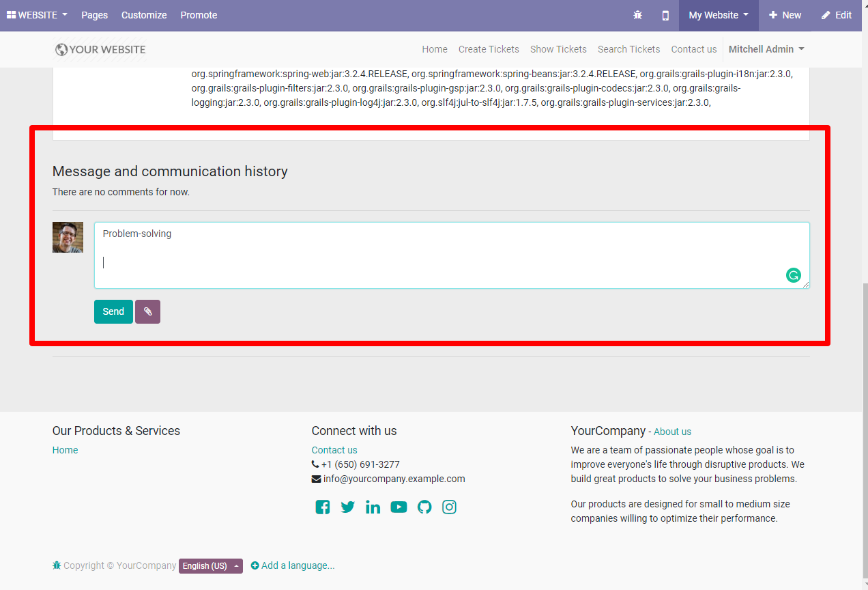Image resolution: width=868 pixels, height=590 pixels.
Task: Open the English (US) language selector
Action: tap(211, 566)
